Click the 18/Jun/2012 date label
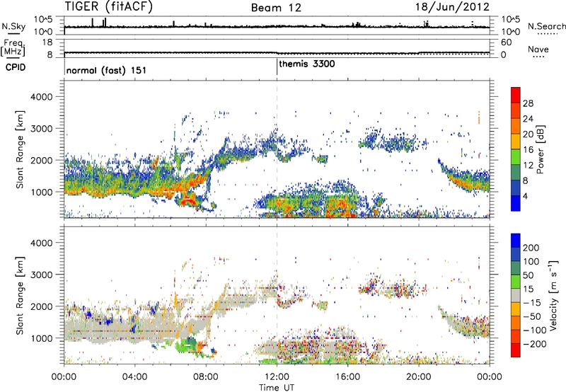 [x=452, y=7]
